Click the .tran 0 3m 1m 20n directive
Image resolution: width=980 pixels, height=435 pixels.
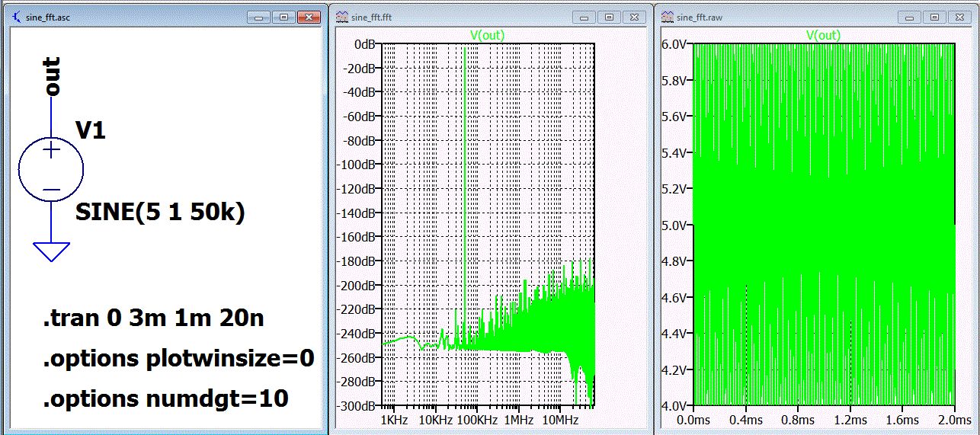[x=153, y=318]
